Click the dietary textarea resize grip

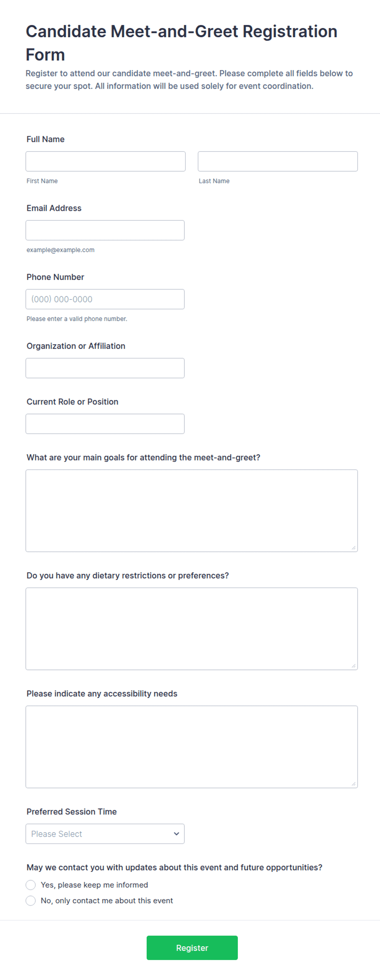353,666
